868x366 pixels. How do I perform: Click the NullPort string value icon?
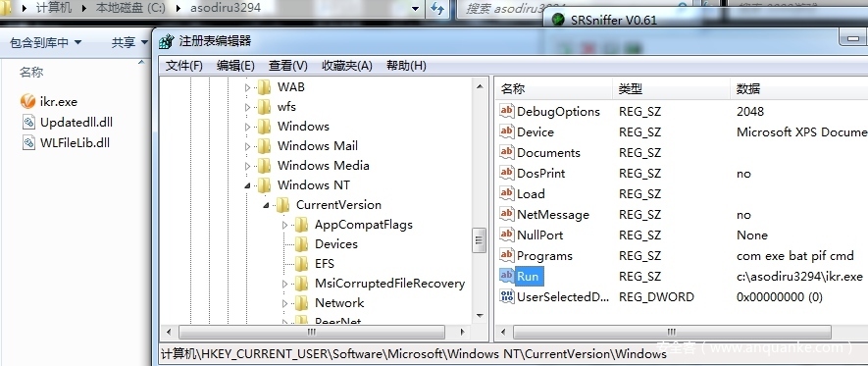507,235
